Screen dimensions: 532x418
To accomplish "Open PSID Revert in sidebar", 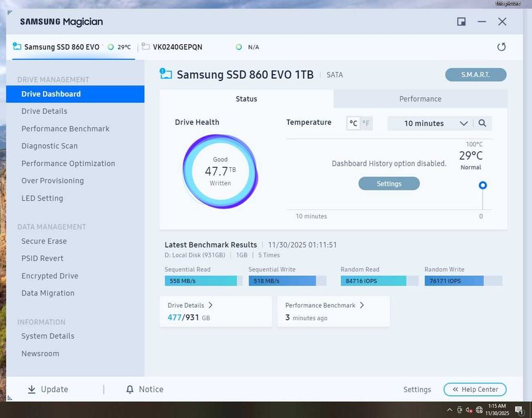I will click(x=42, y=259).
